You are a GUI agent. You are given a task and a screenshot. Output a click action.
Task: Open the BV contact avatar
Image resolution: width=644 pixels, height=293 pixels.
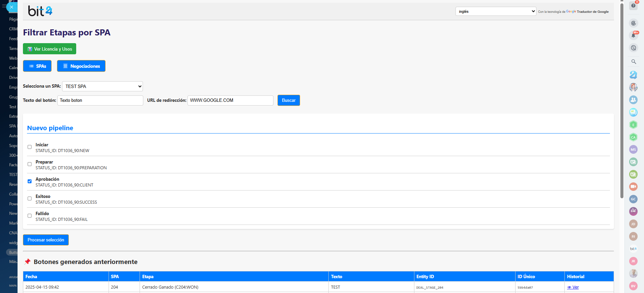click(633, 286)
